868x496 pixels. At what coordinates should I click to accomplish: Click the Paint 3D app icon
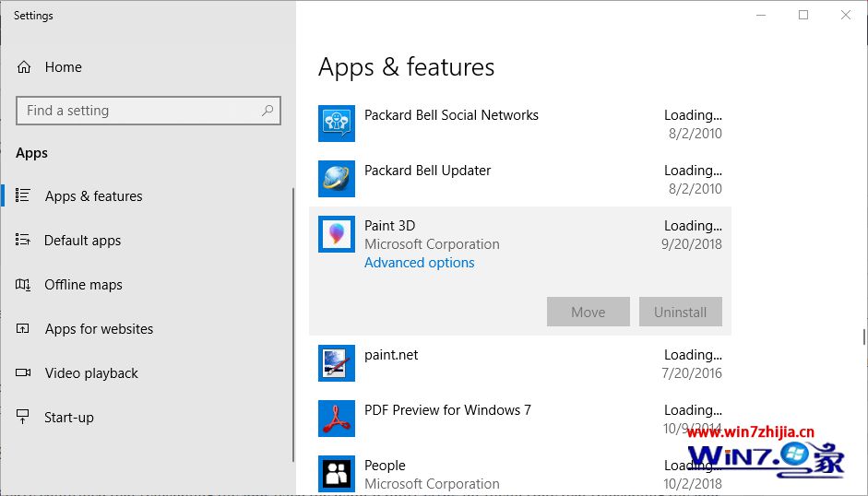tap(337, 234)
